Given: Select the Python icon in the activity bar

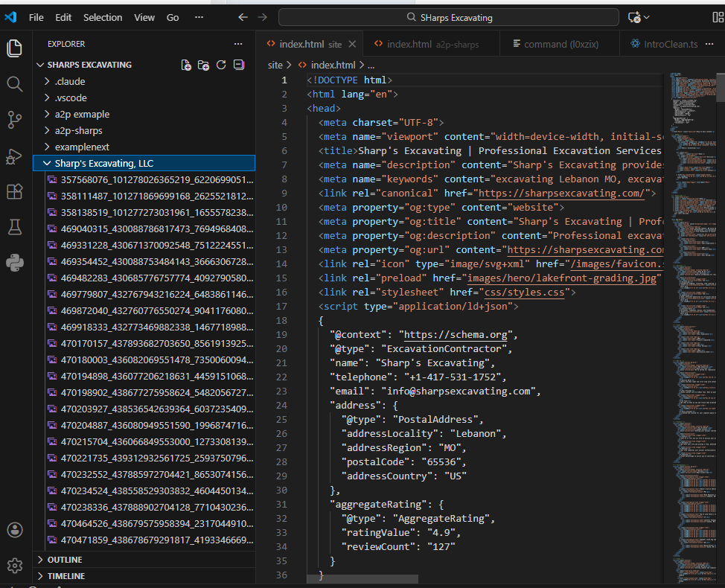Looking at the screenshot, I should [x=15, y=262].
